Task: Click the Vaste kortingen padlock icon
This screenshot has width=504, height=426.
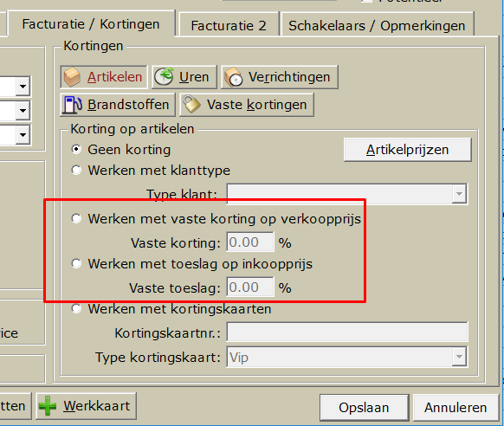Action: pyautogui.click(x=191, y=104)
